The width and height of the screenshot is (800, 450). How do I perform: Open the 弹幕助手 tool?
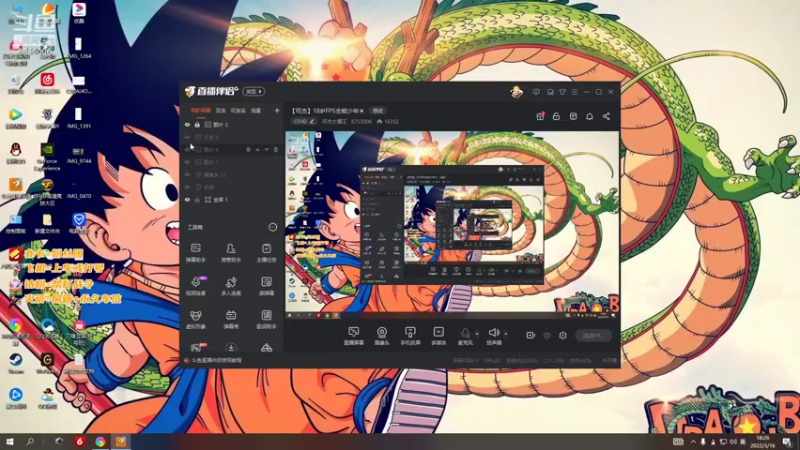[195, 253]
